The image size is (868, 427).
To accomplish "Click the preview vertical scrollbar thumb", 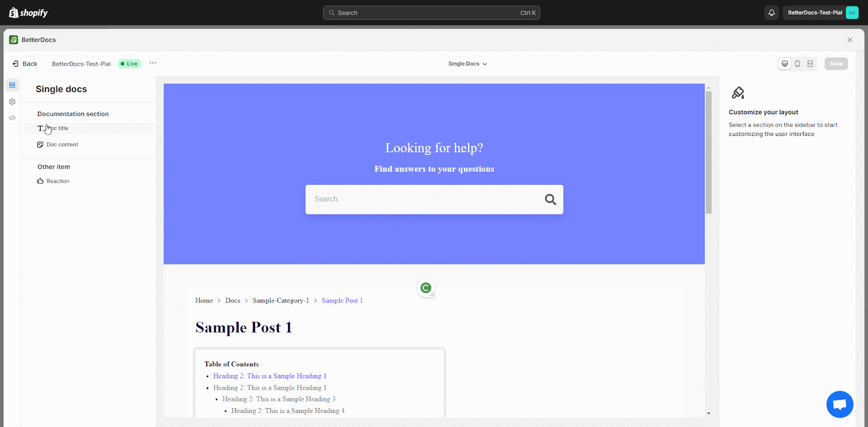I will coord(709,152).
